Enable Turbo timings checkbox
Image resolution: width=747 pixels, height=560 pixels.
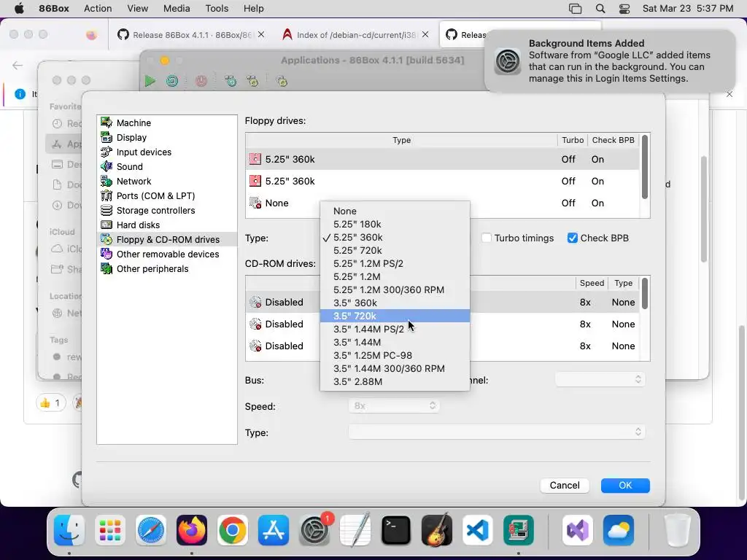pos(487,238)
